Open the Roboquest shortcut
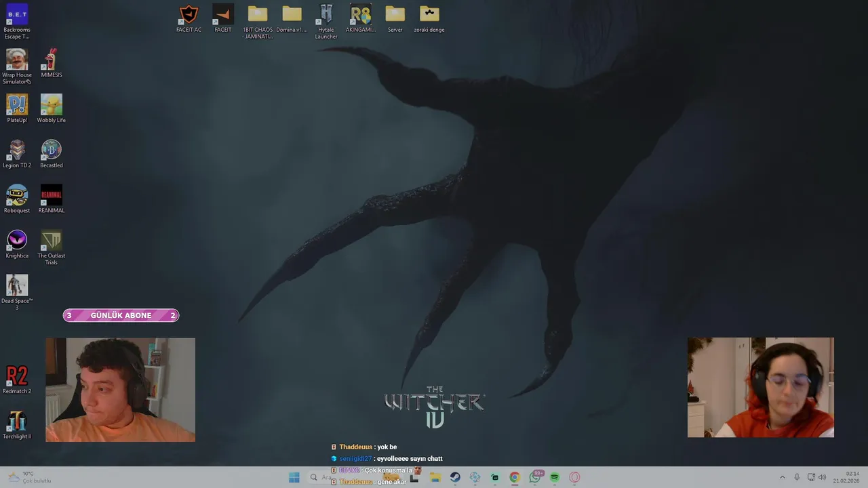868x488 pixels. coord(17,199)
